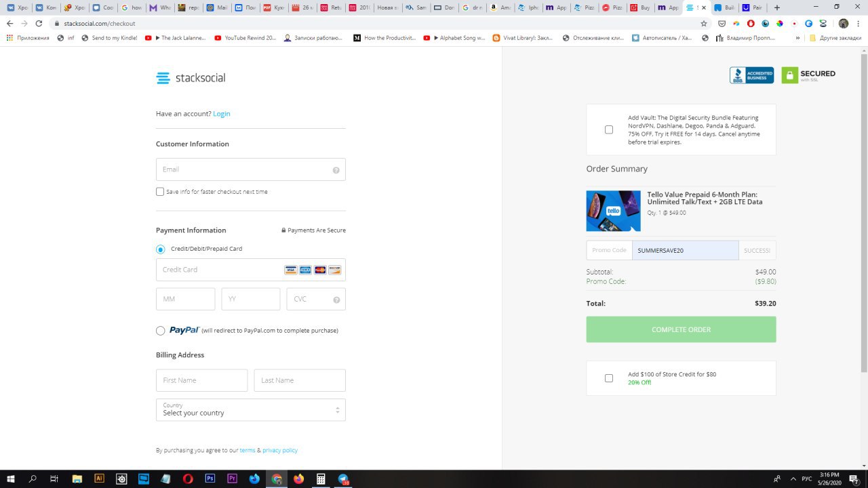Select Credit/Debit/Prepaid Card radio option
Screen dimensions: 868x488
point(161,249)
